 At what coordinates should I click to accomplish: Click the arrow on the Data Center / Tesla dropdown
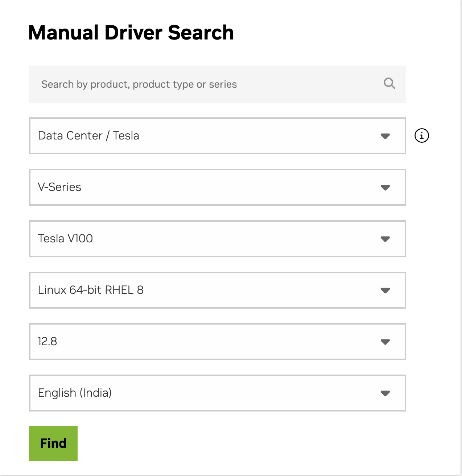point(385,136)
